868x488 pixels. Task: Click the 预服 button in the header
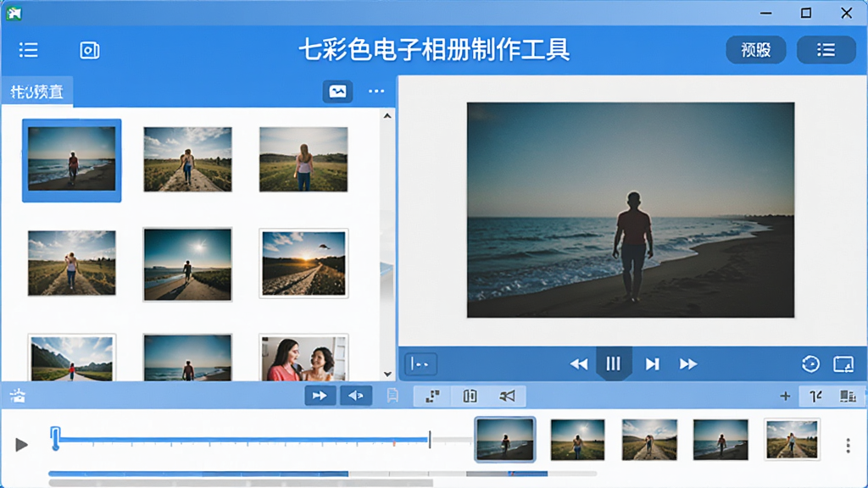coord(755,50)
